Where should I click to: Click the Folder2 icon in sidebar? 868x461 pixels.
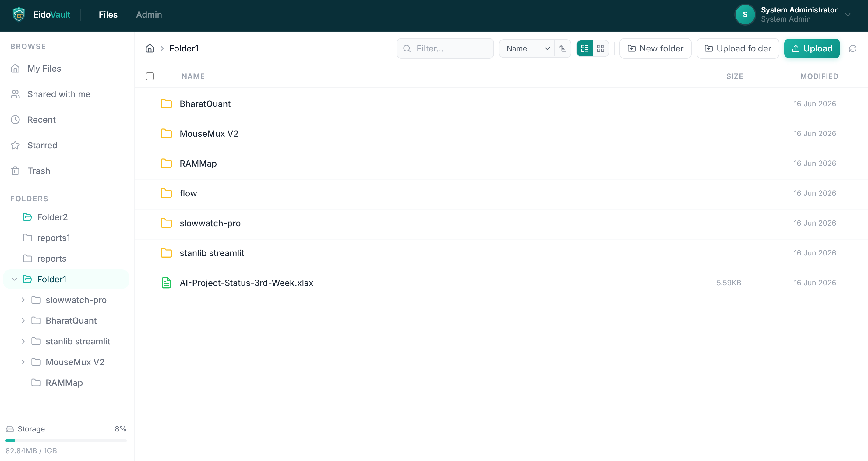(x=27, y=217)
